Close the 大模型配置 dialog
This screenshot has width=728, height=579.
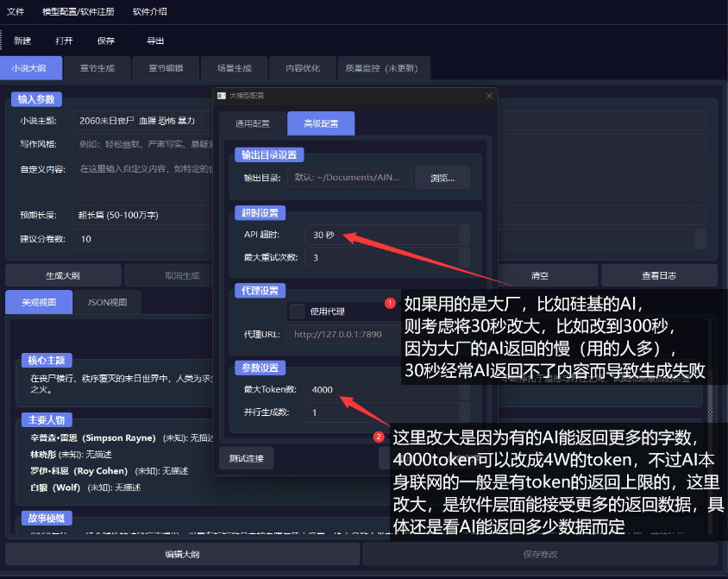[x=489, y=96]
